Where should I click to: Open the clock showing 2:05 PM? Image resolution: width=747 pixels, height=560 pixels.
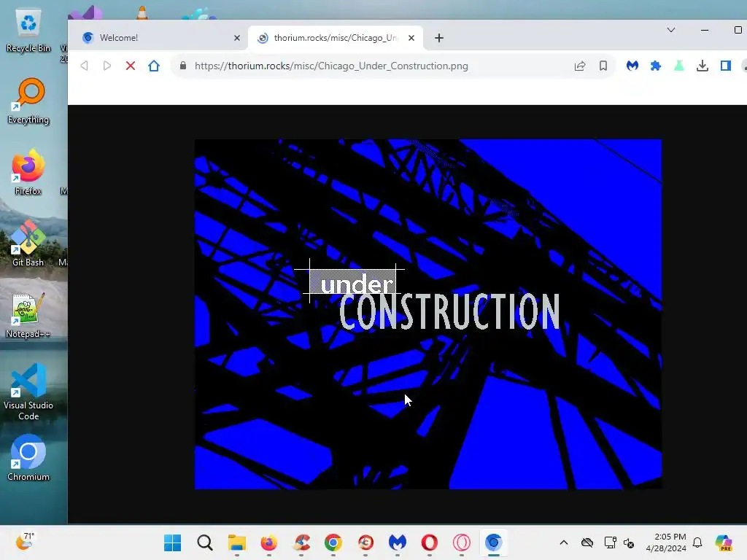666,542
